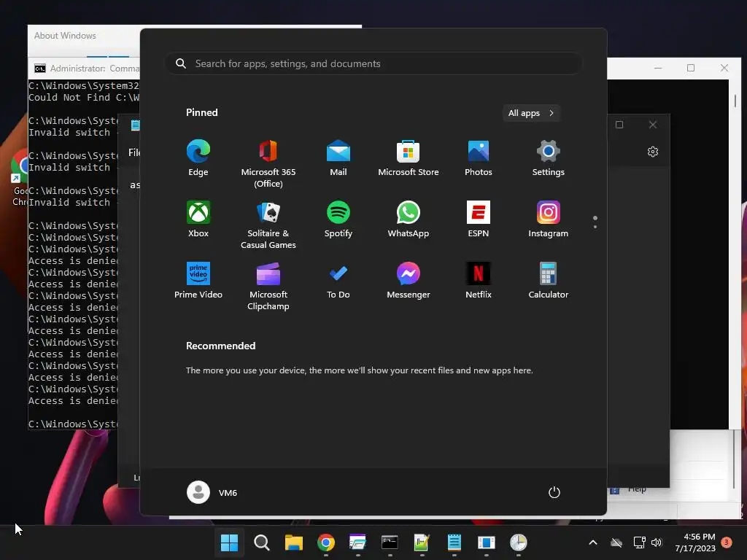747x560 pixels.
Task: Open taskbar Search magnifier
Action: tap(262, 542)
